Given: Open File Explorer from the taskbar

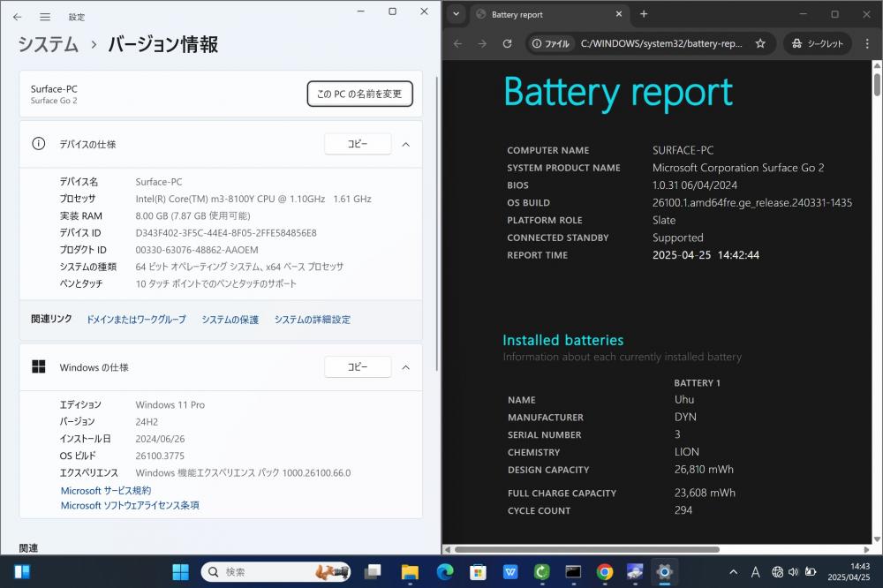Looking at the screenshot, I should click(410, 572).
